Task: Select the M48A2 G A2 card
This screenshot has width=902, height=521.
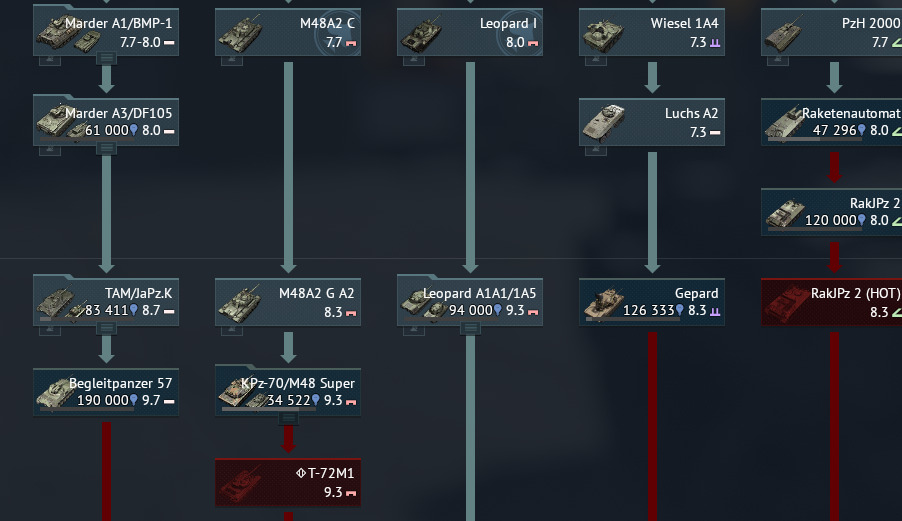Action: click(288, 302)
